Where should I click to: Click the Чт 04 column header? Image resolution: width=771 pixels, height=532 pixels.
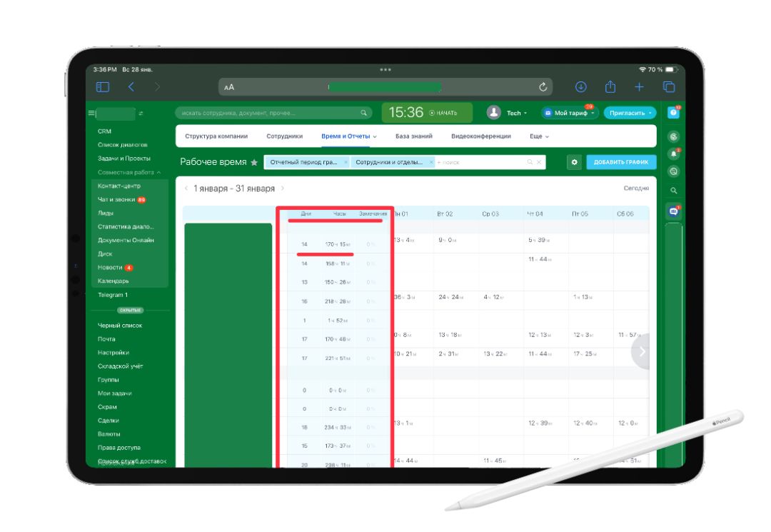pos(535,214)
